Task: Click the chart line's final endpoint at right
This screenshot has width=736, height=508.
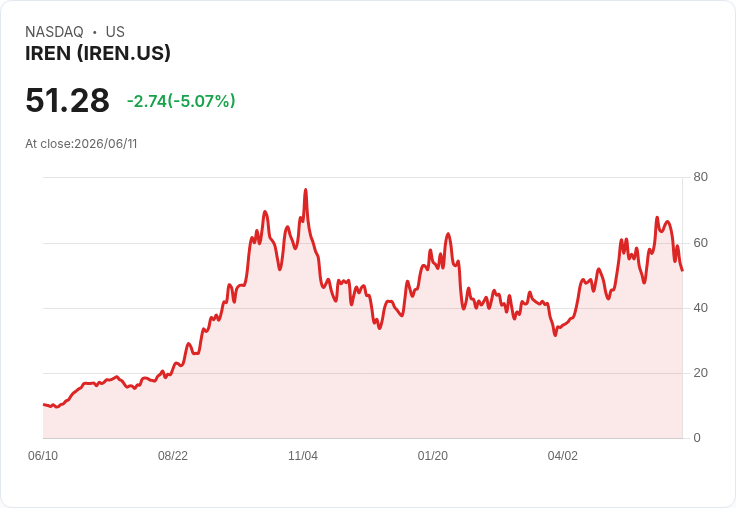Action: point(682,270)
